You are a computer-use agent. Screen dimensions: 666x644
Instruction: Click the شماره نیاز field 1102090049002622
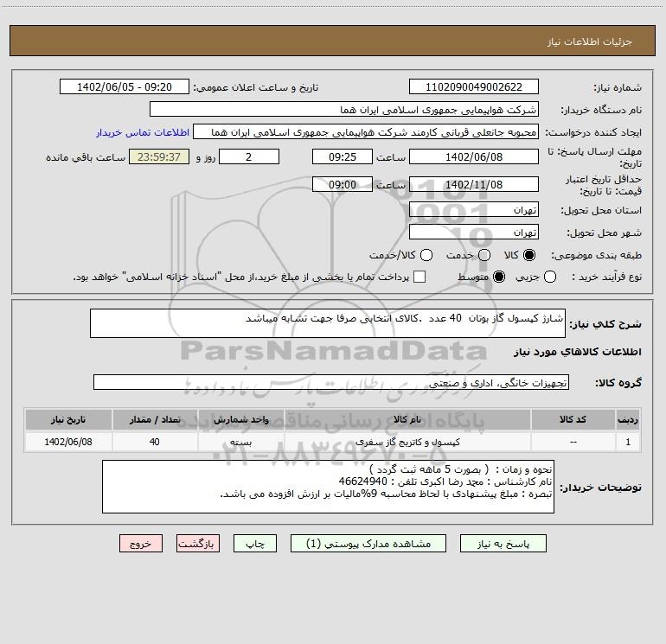point(474,86)
